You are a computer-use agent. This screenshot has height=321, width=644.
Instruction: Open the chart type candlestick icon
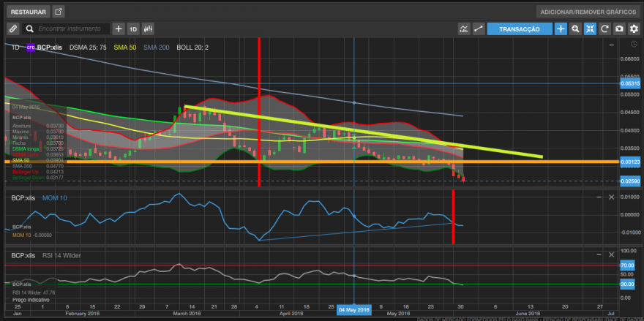148,29
